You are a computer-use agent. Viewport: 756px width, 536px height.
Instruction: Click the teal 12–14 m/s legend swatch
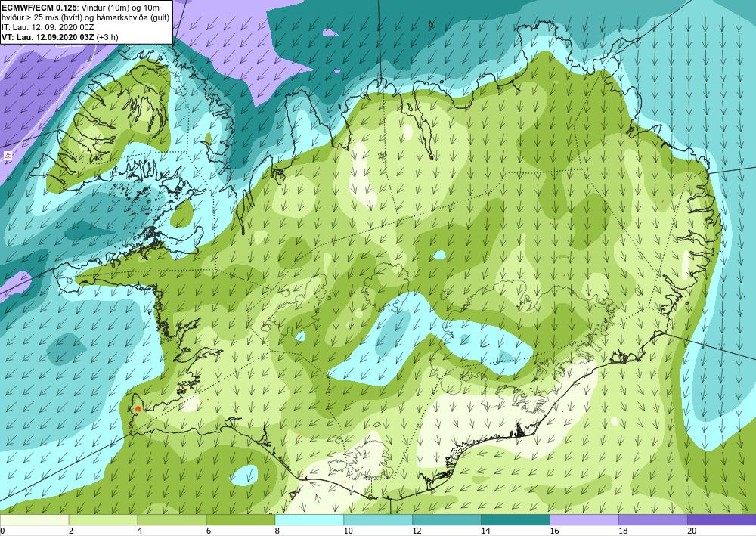pos(447,519)
